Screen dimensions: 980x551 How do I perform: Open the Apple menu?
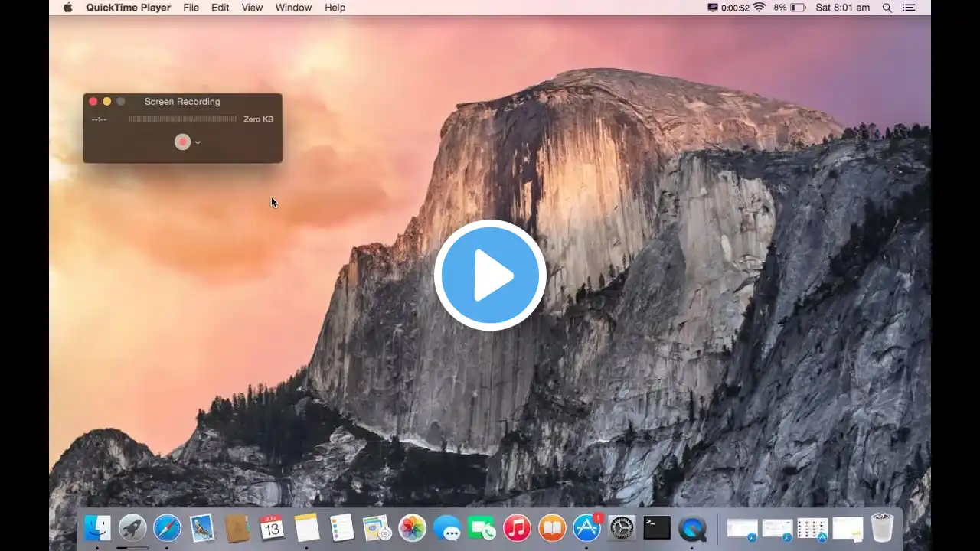coord(67,8)
